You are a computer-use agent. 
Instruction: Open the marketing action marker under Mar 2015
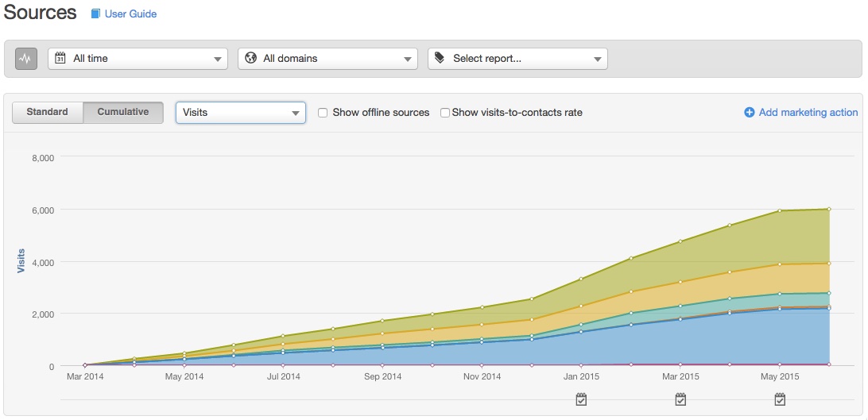tap(680, 399)
